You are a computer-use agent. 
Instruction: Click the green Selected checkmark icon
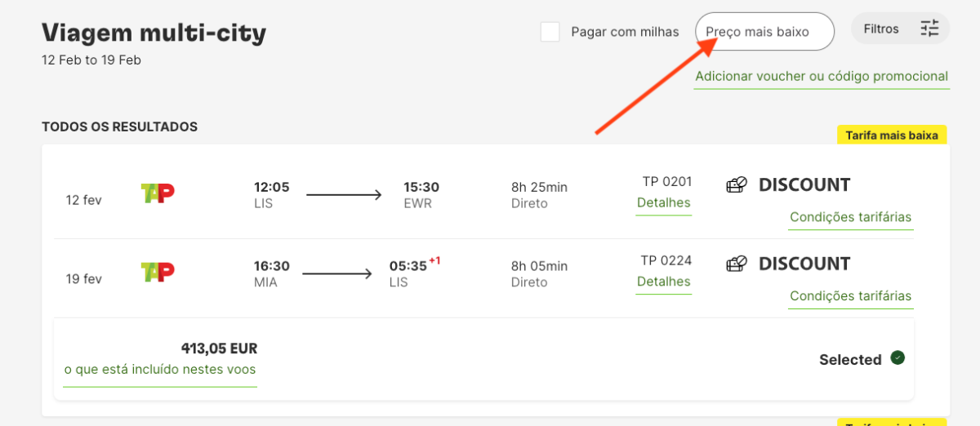898,357
